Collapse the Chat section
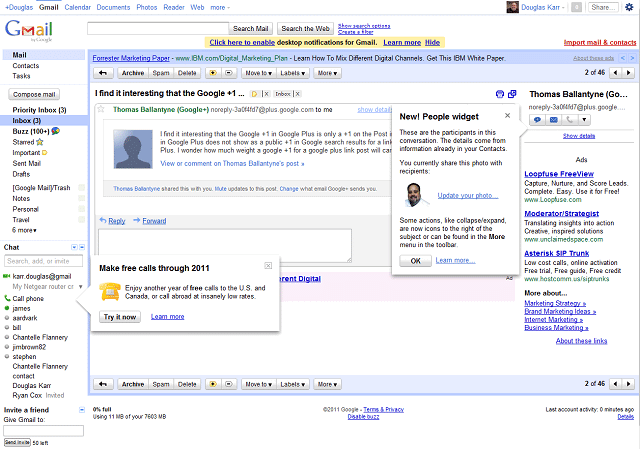The width and height of the screenshot is (640, 449). pyautogui.click(x=82, y=247)
